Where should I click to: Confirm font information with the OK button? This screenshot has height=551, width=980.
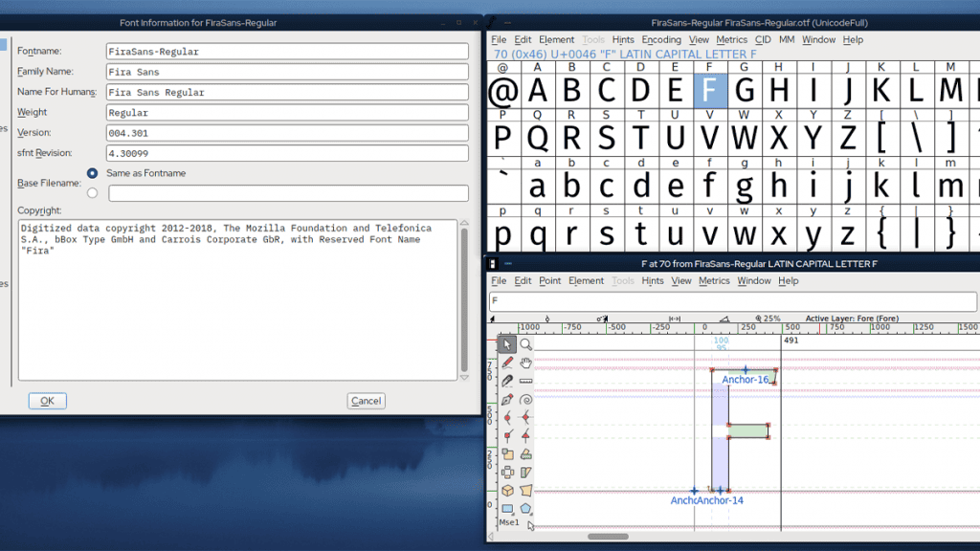coord(47,401)
